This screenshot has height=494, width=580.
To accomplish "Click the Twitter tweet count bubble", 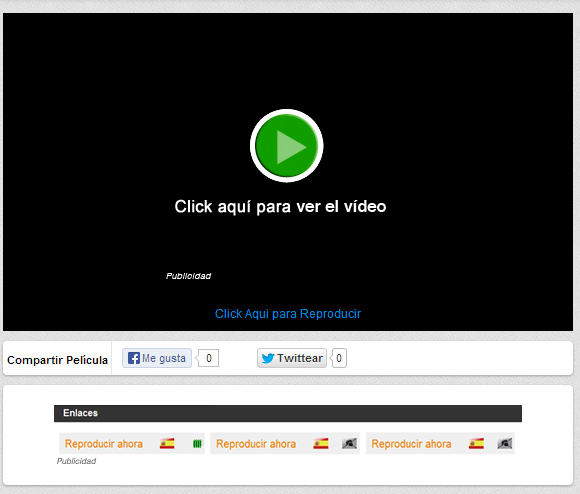I will tap(339, 358).
